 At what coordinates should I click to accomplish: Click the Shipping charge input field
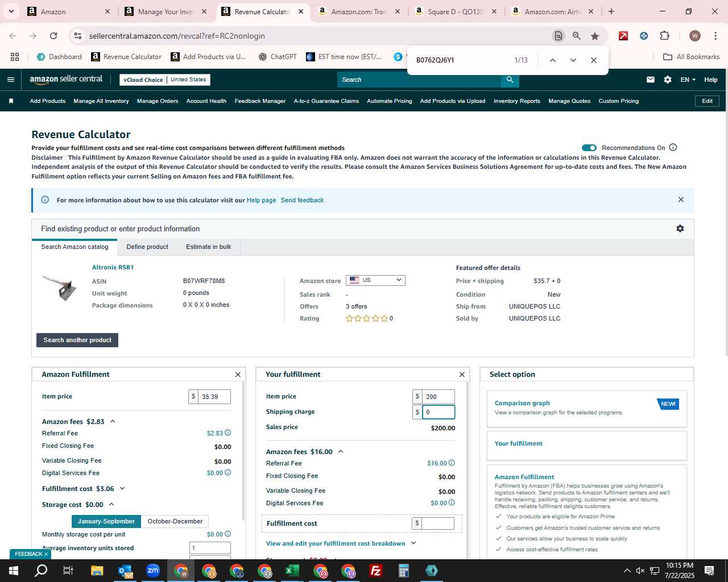(439, 412)
